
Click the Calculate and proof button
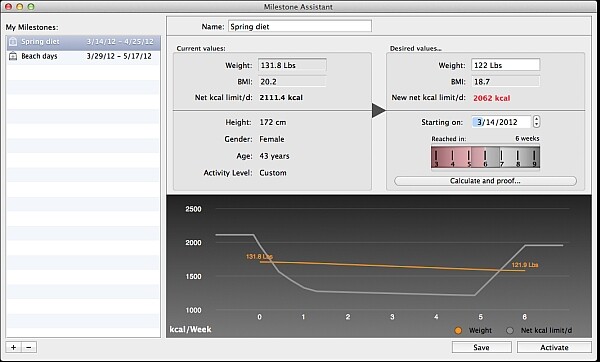(x=485, y=181)
